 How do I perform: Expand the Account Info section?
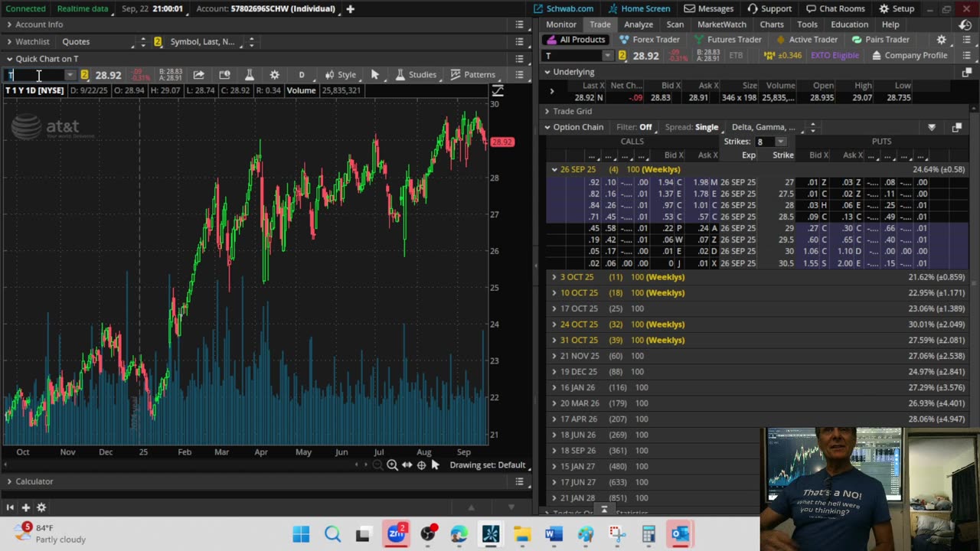click(x=9, y=24)
